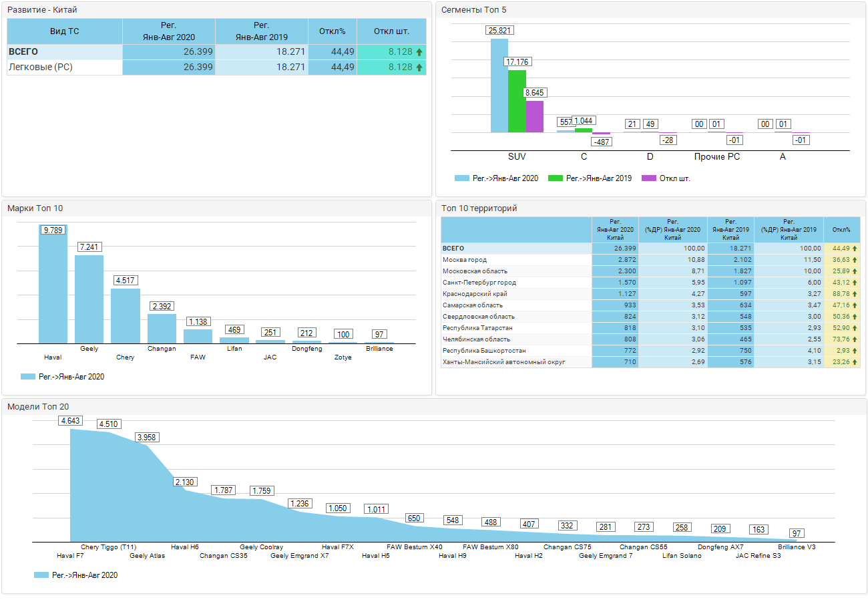Image resolution: width=868 pixels, height=614 pixels.
Task: Click the Brilliance V3 axis label
Action: (797, 547)
